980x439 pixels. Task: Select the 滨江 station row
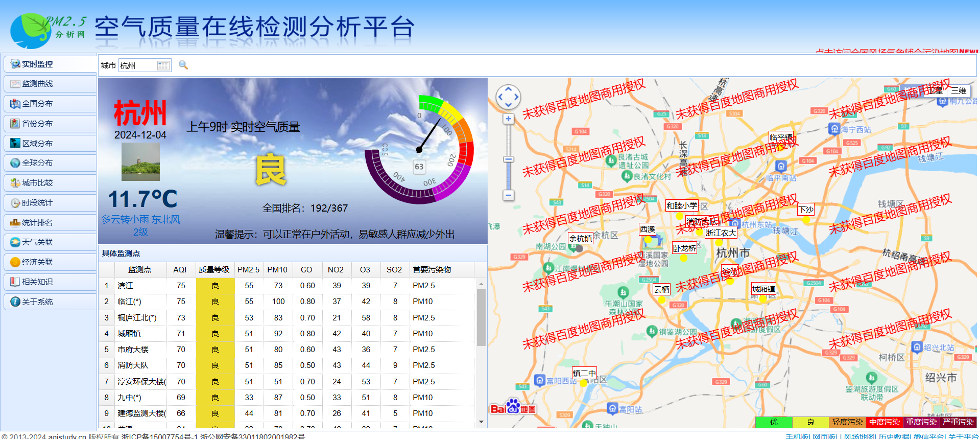coord(286,286)
